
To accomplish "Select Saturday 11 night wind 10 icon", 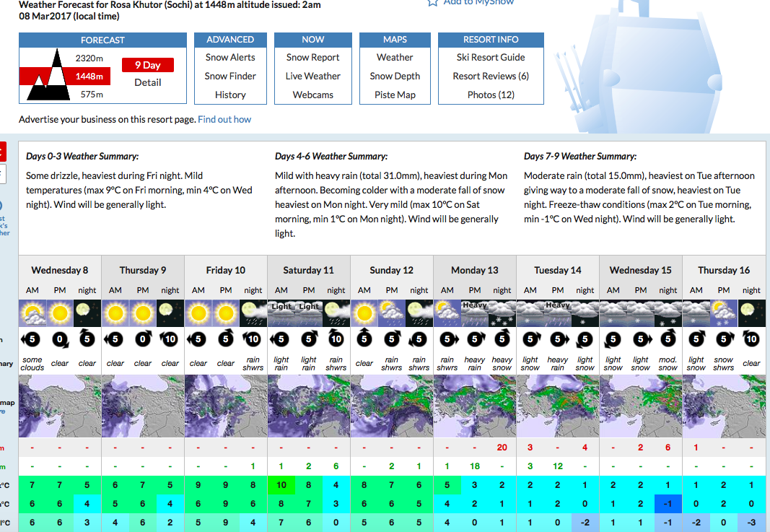I will tap(336, 339).
